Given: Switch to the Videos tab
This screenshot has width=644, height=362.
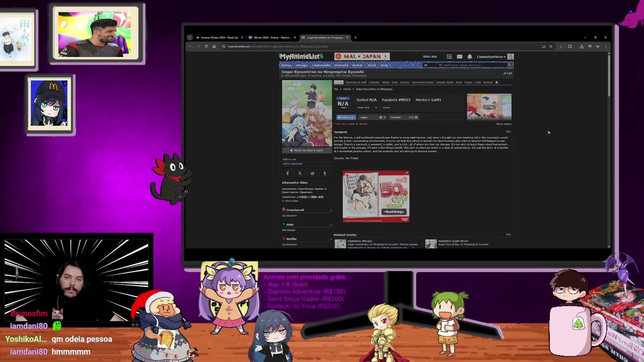Looking at the screenshot, I should [x=385, y=82].
